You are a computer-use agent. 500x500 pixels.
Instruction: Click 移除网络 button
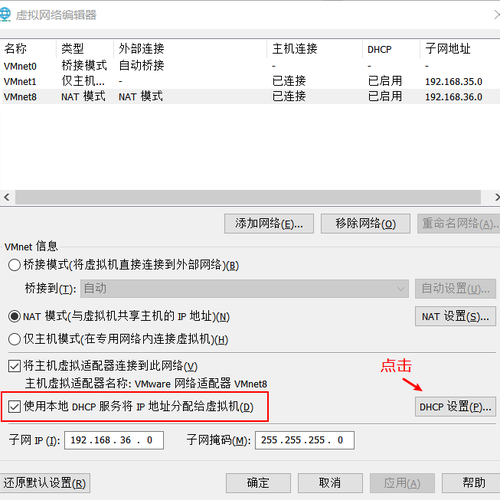[x=365, y=223]
